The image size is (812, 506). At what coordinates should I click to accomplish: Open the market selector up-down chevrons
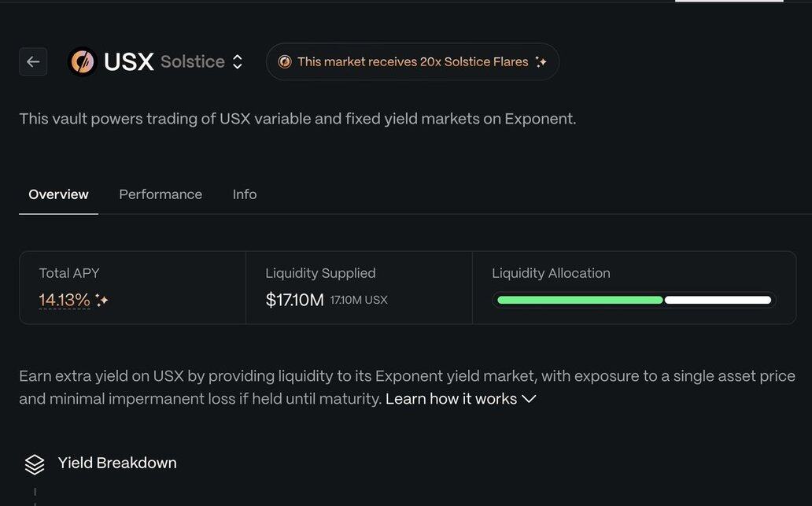tap(238, 61)
